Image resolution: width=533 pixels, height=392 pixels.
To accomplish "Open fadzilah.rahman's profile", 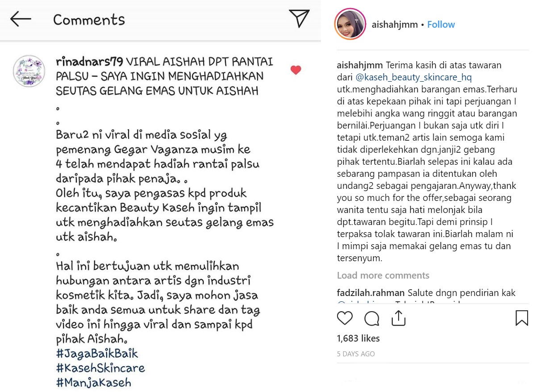I will pos(371,293).
